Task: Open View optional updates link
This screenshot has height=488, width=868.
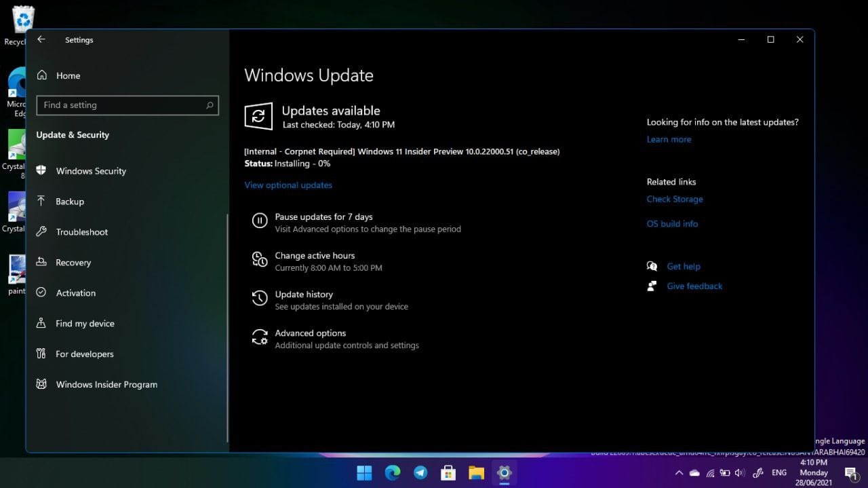Action: (288, 185)
